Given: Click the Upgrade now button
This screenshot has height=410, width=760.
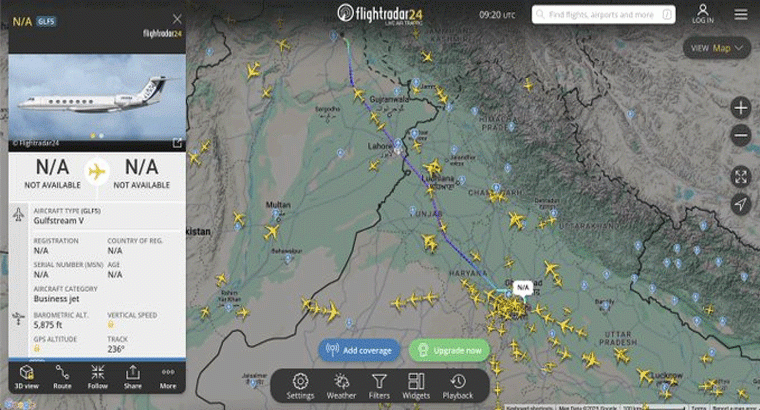Looking at the screenshot, I should pyautogui.click(x=449, y=350).
